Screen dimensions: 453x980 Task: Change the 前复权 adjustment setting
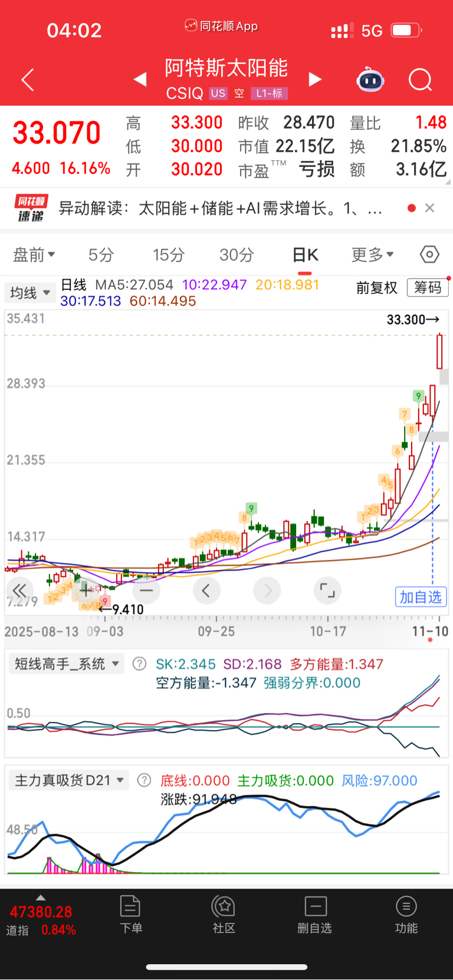(377, 288)
